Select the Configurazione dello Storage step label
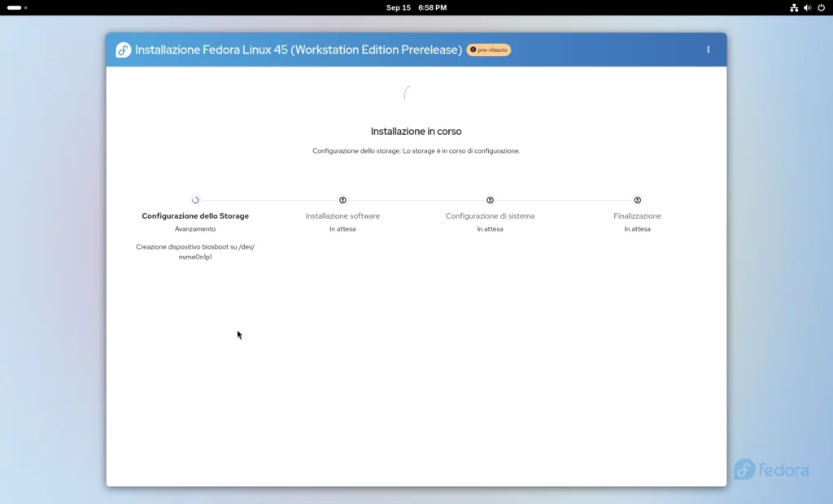This screenshot has width=833, height=504. point(195,215)
